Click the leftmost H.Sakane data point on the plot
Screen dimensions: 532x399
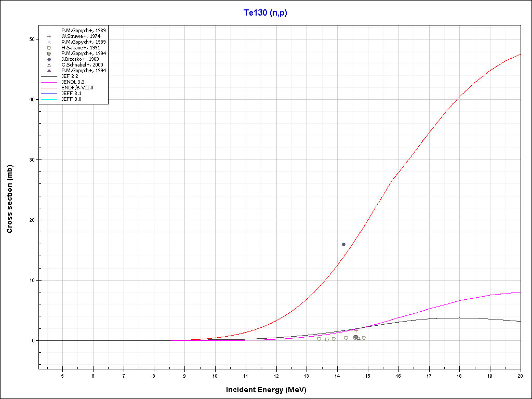tap(319, 339)
